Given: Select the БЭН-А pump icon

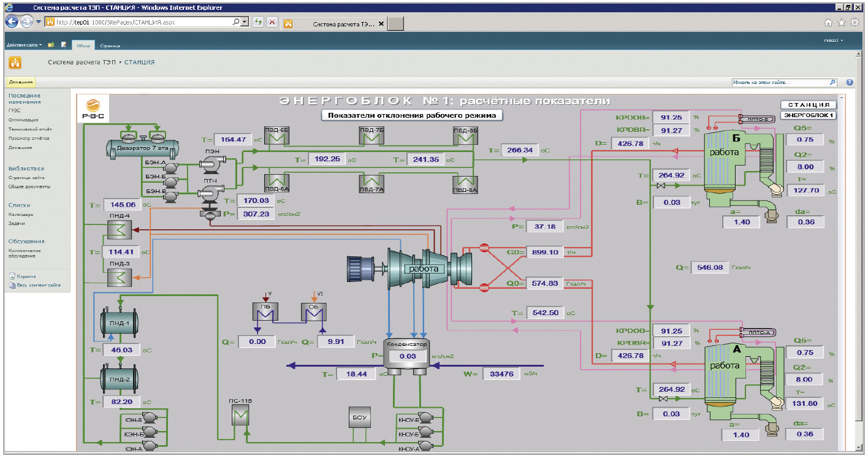Looking at the screenshot, I should [171, 168].
